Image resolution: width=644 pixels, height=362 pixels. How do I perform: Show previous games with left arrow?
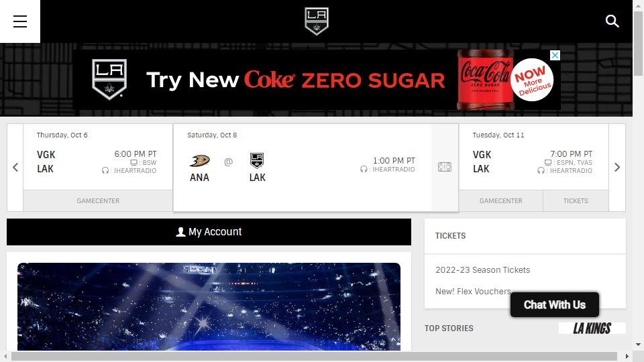[15, 167]
